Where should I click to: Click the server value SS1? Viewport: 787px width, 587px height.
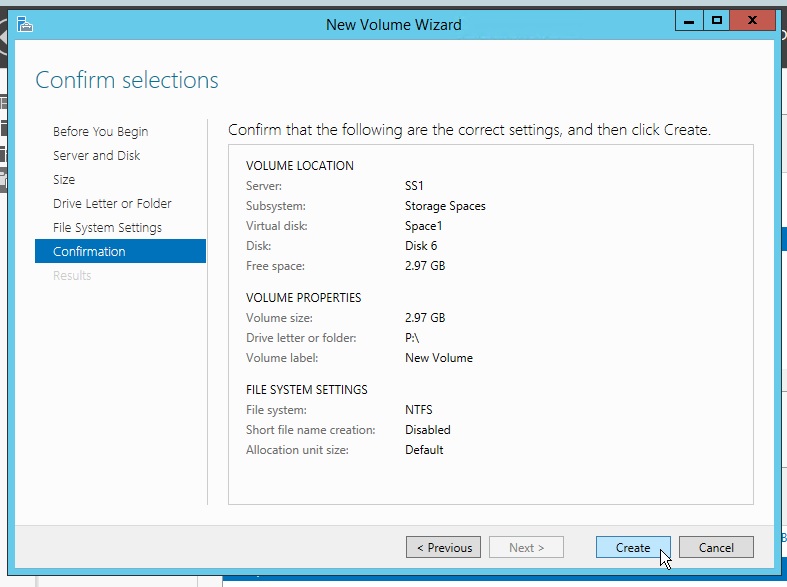414,186
